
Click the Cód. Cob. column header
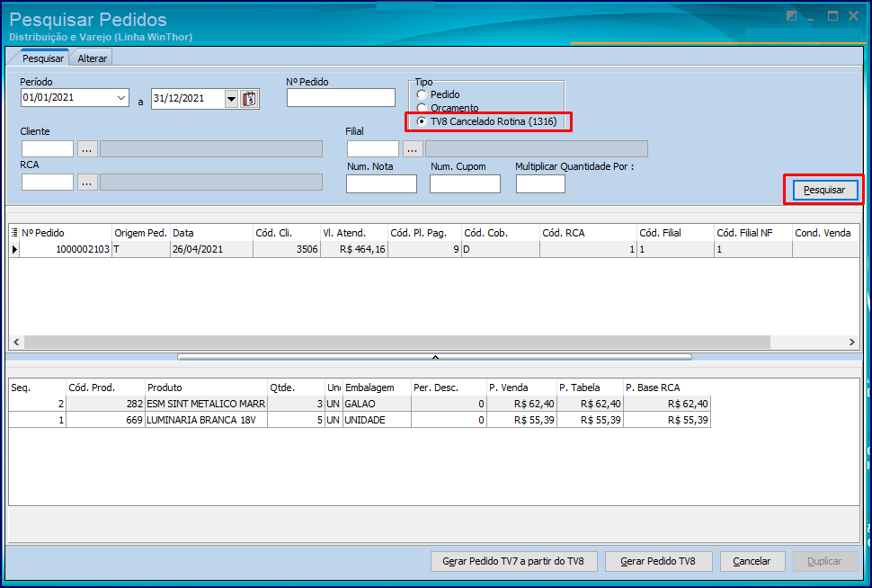[x=501, y=233]
